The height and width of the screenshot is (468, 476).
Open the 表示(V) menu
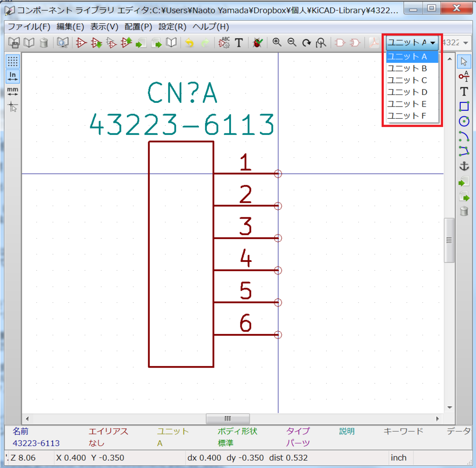(104, 27)
